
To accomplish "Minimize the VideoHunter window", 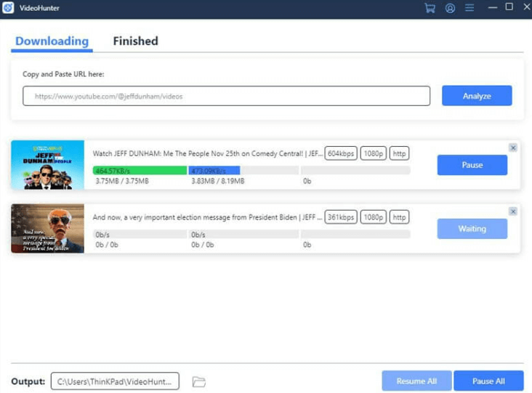I will [x=492, y=7].
